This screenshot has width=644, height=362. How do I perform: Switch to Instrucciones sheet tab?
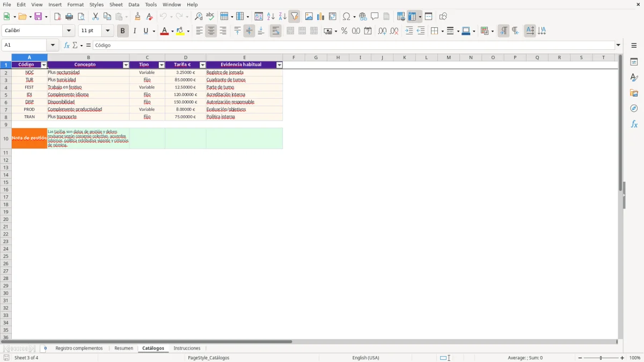point(187,348)
